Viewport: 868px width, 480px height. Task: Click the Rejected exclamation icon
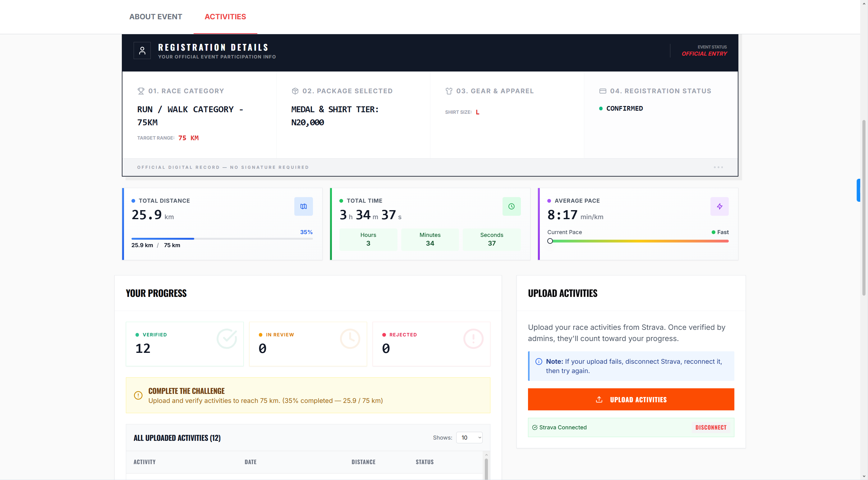pos(473,339)
